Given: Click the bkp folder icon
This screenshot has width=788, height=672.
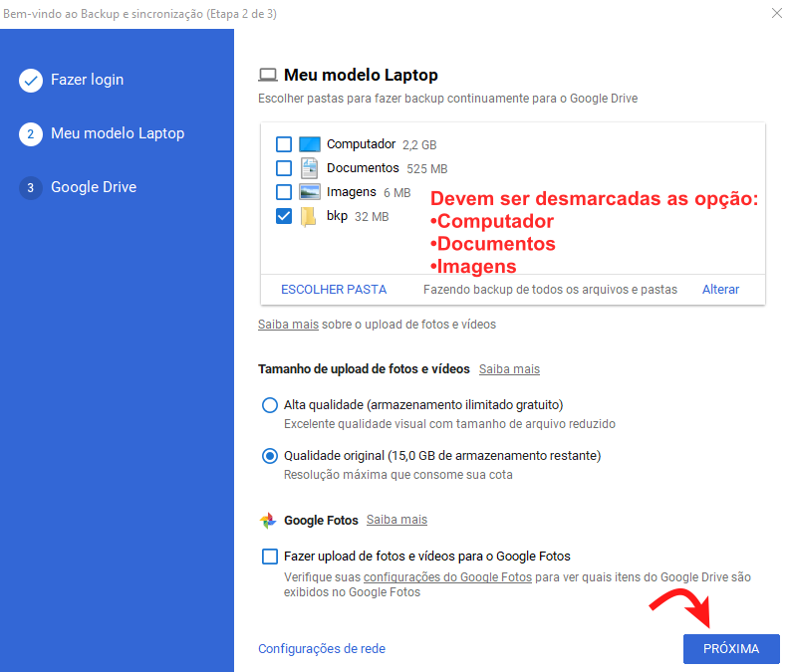Looking at the screenshot, I should [x=310, y=216].
